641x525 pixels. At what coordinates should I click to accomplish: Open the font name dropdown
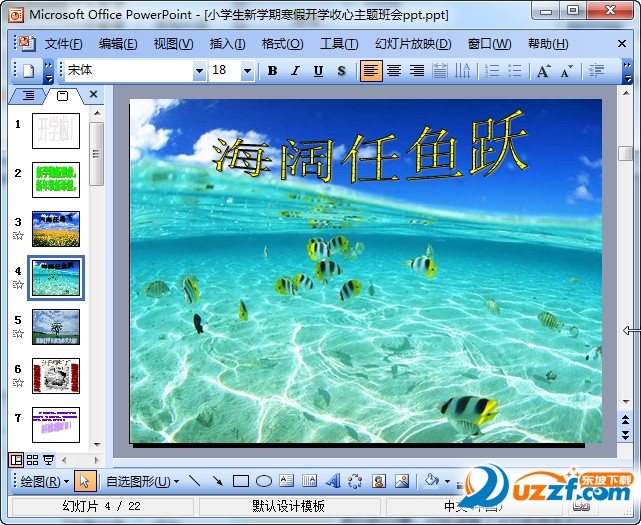pyautogui.click(x=199, y=71)
